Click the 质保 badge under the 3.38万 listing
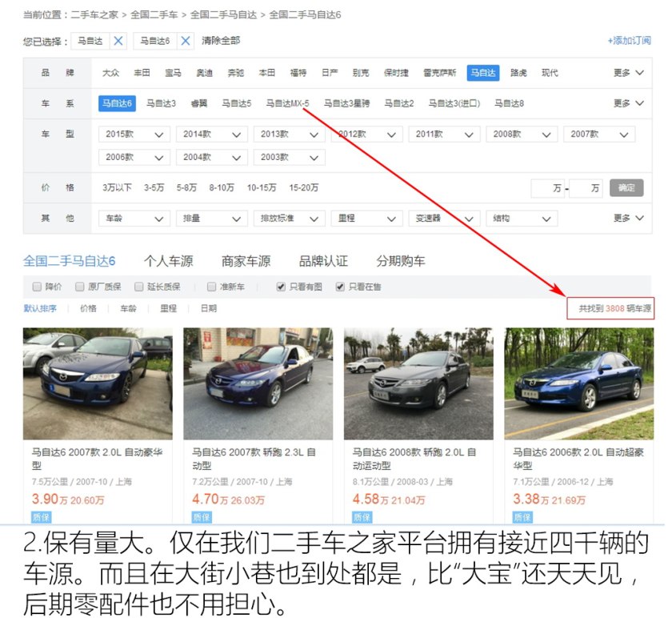Viewport: 672px width, 618px height. [x=522, y=517]
